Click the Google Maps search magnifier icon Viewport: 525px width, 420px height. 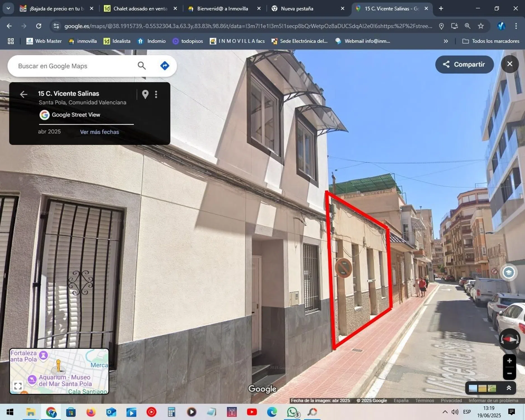pyautogui.click(x=142, y=66)
